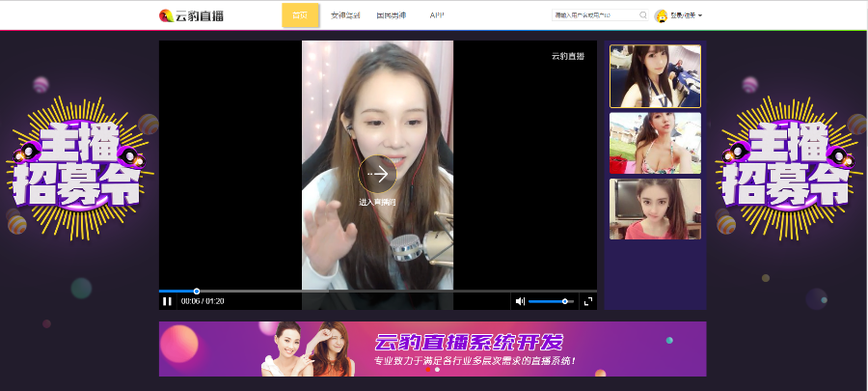
Task: Select the second streamer thumbnail in the sidebar
Action: pos(655,143)
